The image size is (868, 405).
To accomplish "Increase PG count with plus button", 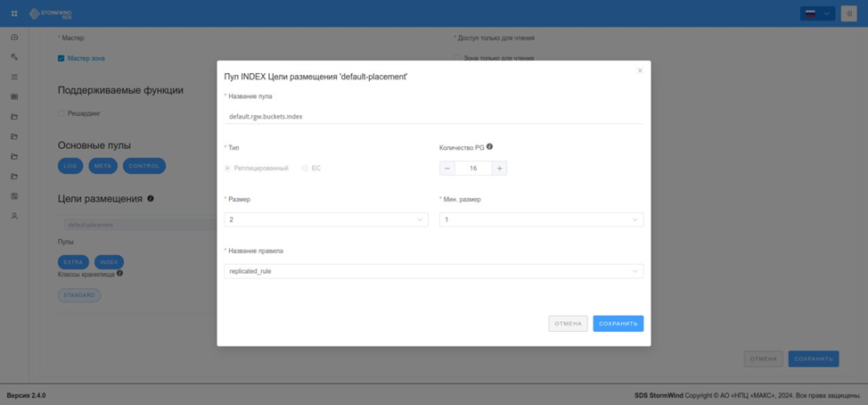I will point(499,169).
